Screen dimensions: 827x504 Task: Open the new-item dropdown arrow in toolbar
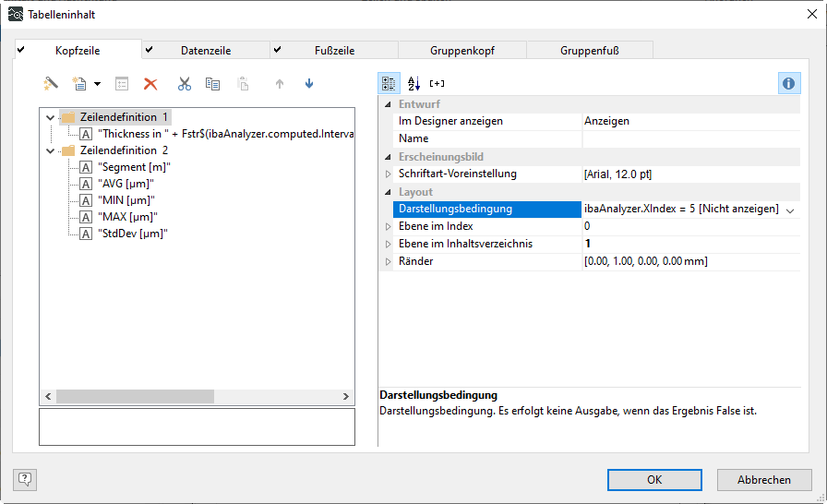[97, 85]
